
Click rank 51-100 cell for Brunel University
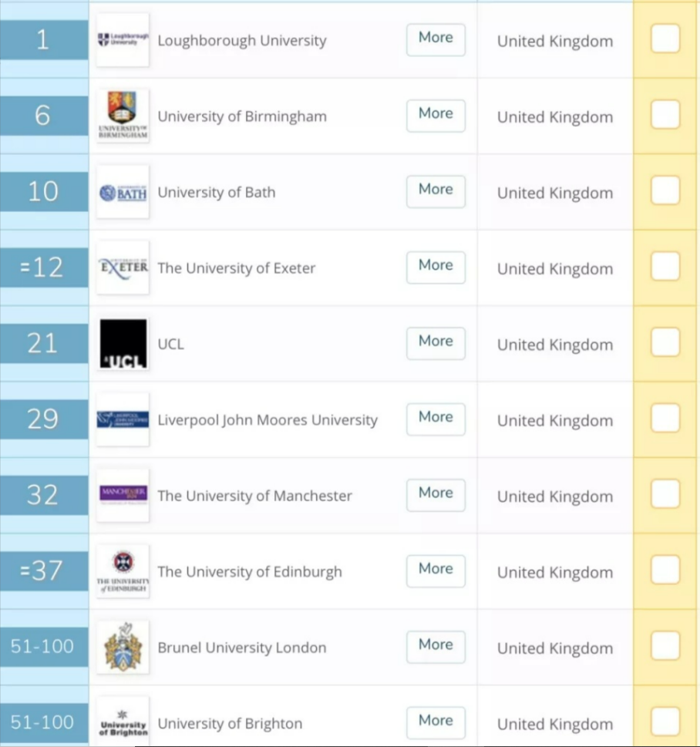click(43, 647)
